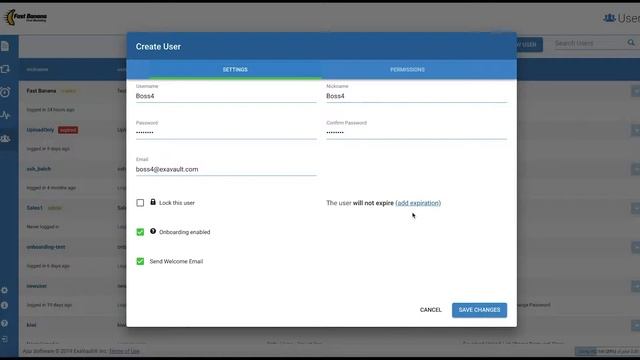Click the Save Changes button

[479, 310]
